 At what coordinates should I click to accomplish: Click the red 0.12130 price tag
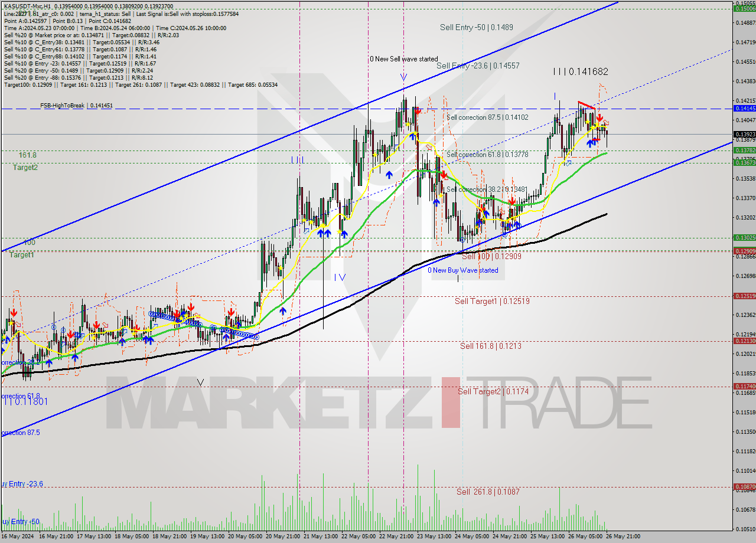[744, 341]
